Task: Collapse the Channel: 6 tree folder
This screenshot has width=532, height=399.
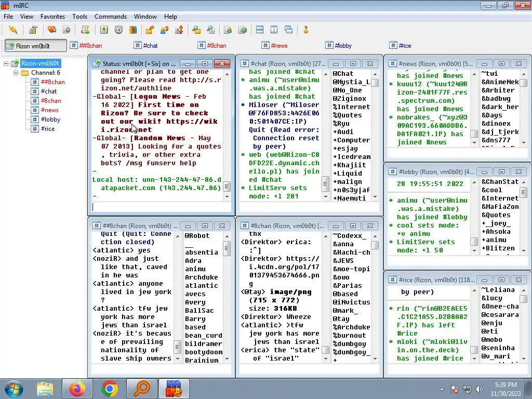Action: coord(16,73)
